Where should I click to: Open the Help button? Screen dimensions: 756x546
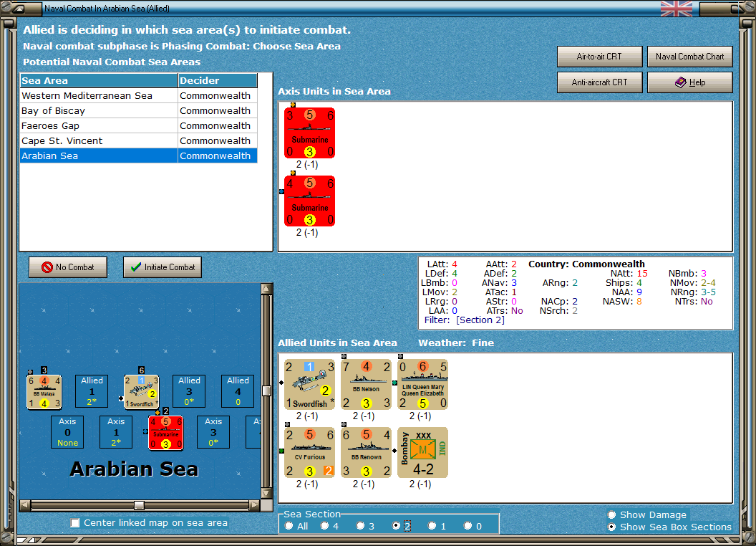pos(689,82)
